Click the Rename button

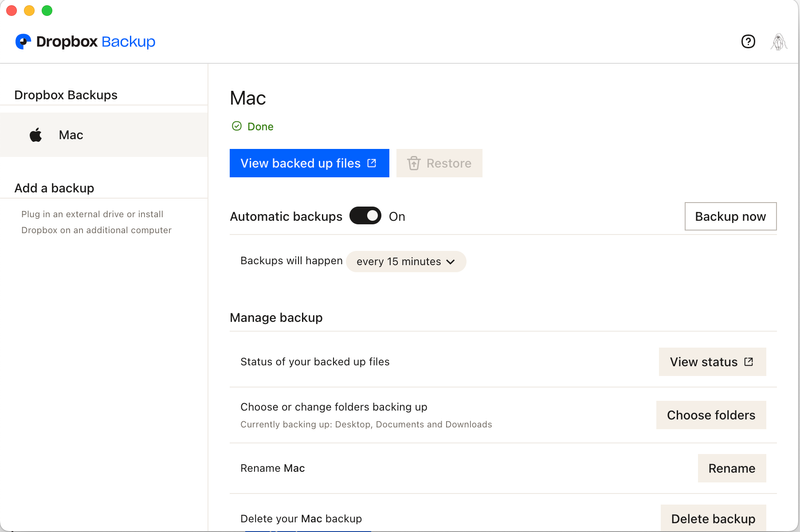pos(731,468)
